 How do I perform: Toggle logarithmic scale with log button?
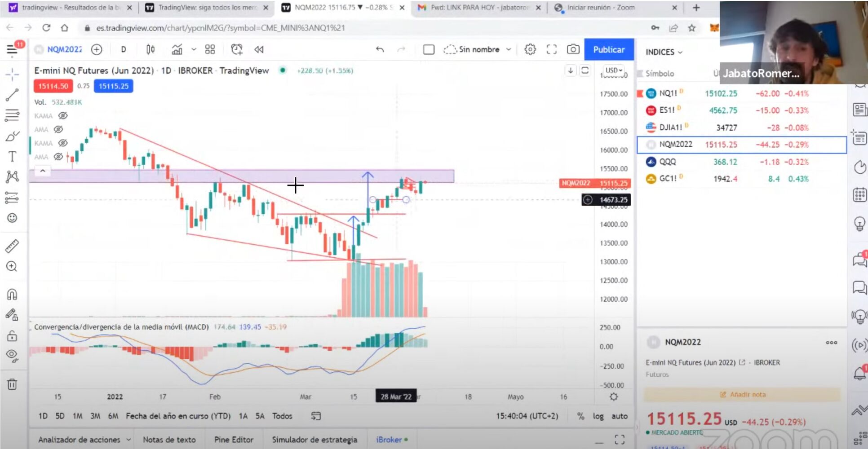click(x=598, y=416)
